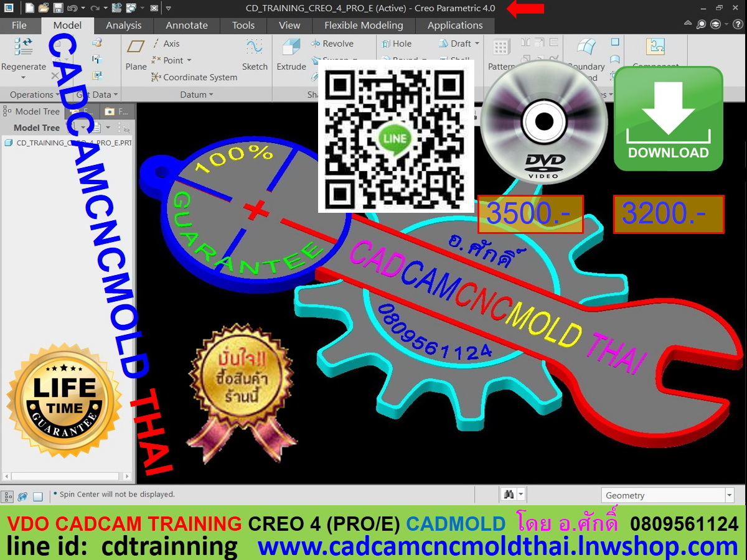The image size is (747, 560).
Task: Switch to the Analysis ribbon tab
Action: (123, 26)
